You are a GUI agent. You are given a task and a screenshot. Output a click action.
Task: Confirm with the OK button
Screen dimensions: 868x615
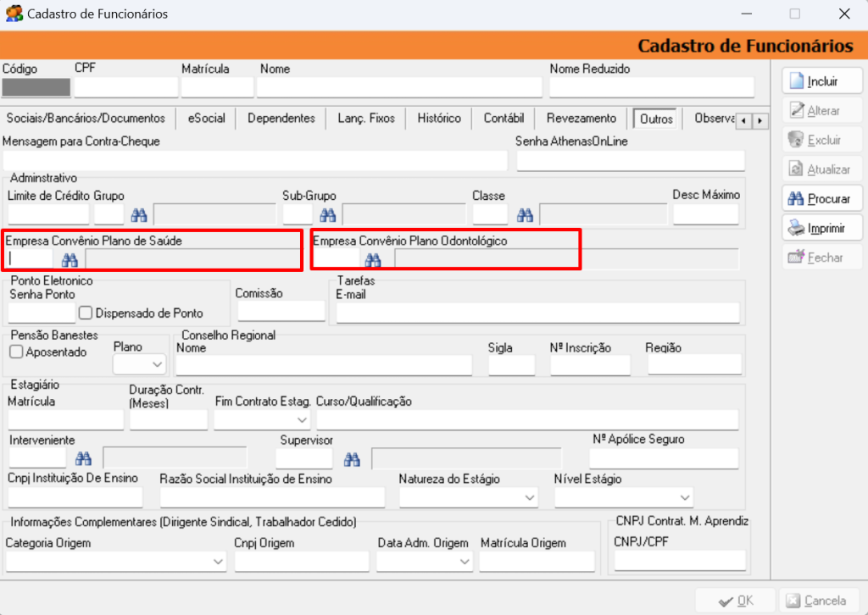(736, 600)
